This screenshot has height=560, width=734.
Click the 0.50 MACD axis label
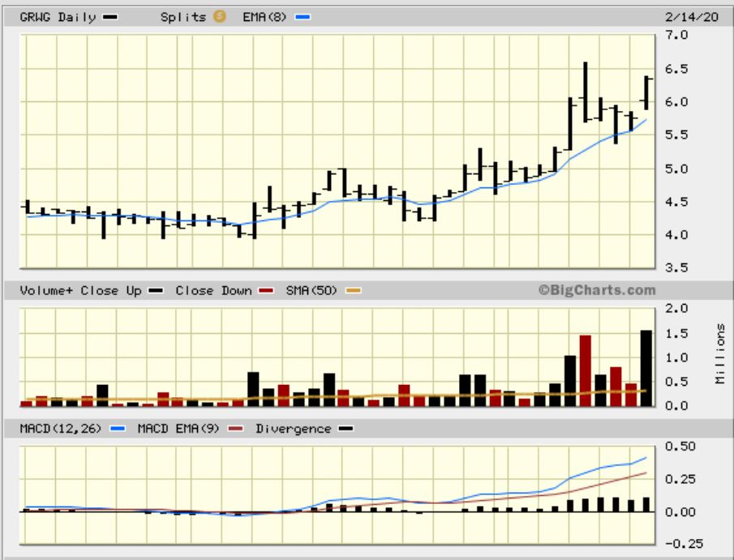tap(680, 447)
